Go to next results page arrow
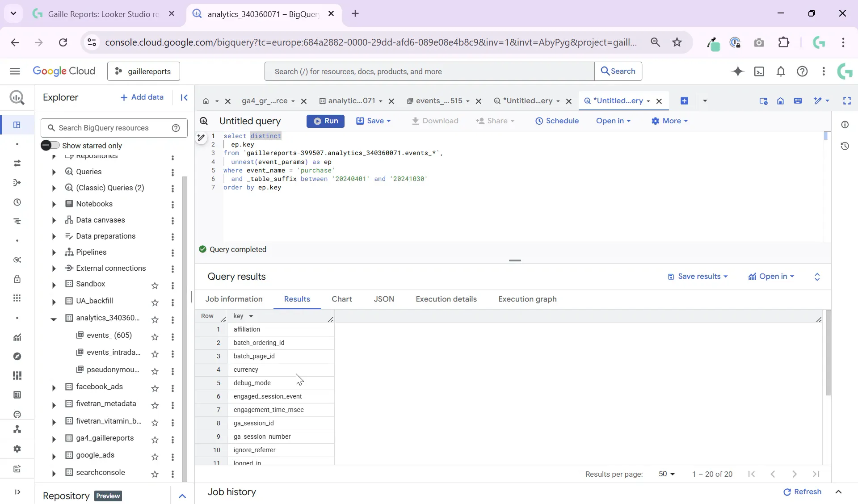 [x=794, y=474]
